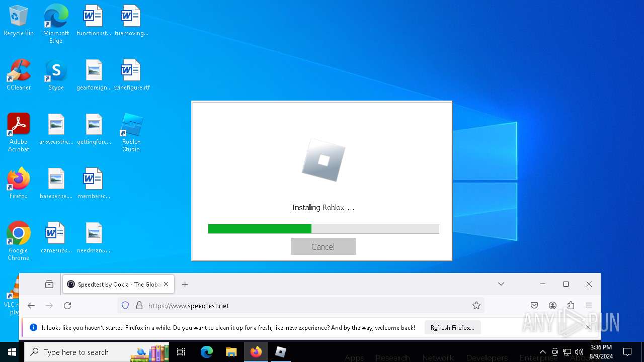
Task: Select the gearforeign image file
Action: (94, 75)
